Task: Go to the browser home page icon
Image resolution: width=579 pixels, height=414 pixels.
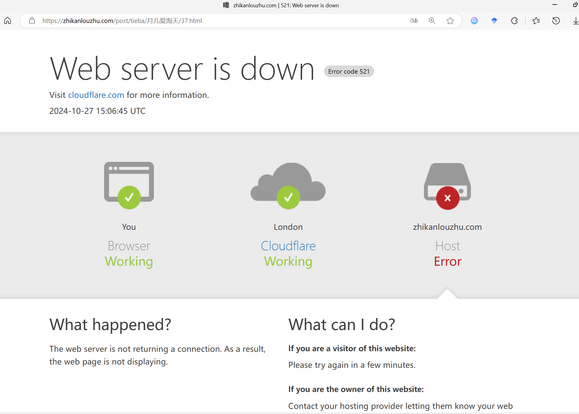Action: [x=8, y=21]
